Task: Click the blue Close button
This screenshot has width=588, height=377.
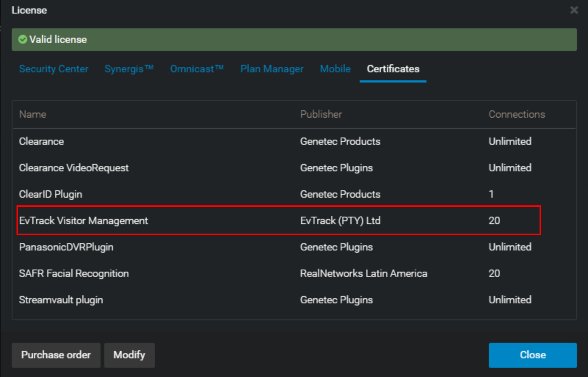Action: 533,355
